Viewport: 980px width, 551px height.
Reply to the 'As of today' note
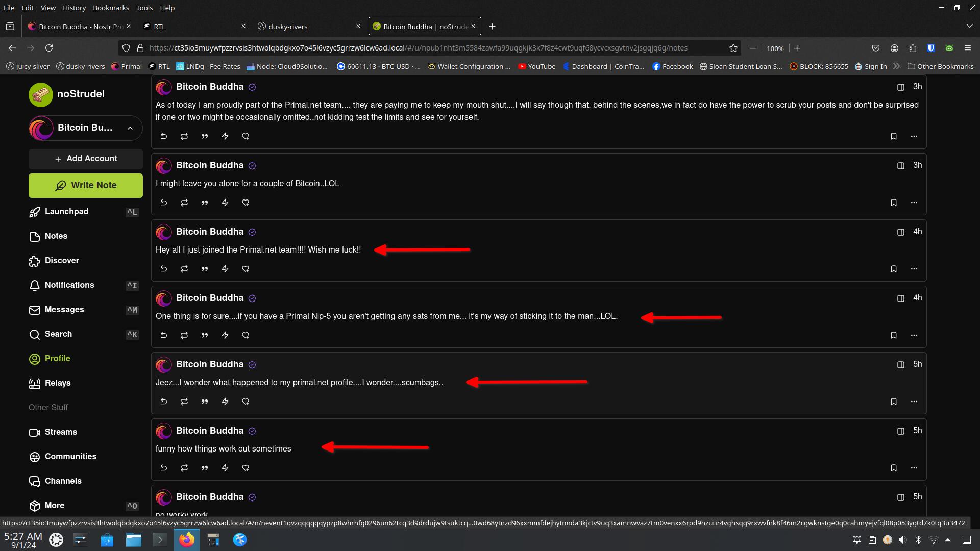click(x=164, y=136)
